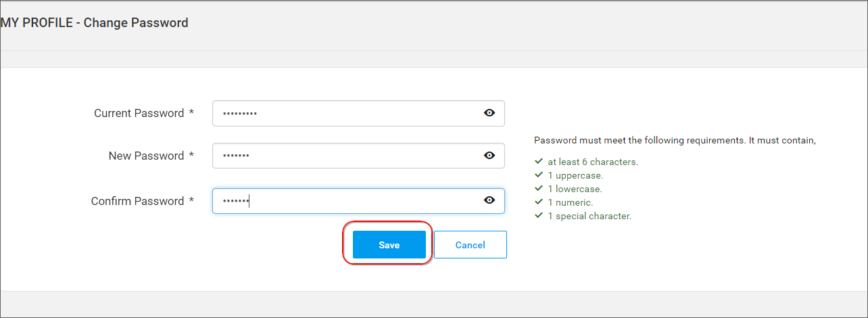Click the checkmark next to '1 lowercase'
Screen dimensions: 868x318
(x=539, y=189)
